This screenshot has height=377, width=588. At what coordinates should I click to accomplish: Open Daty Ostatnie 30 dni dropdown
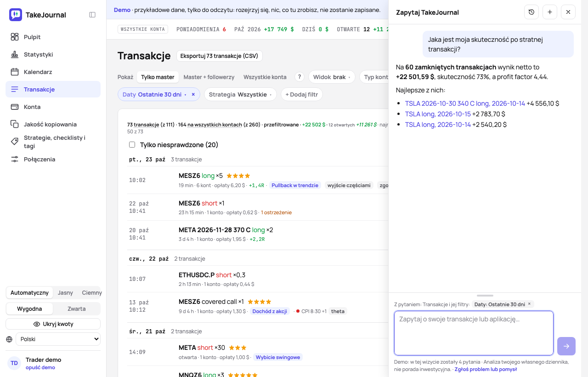(x=154, y=94)
